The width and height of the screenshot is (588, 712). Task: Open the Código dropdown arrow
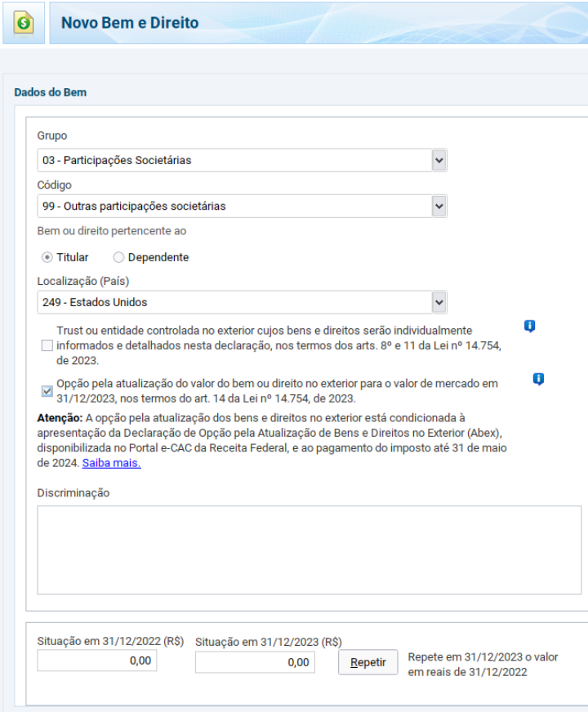(439, 206)
